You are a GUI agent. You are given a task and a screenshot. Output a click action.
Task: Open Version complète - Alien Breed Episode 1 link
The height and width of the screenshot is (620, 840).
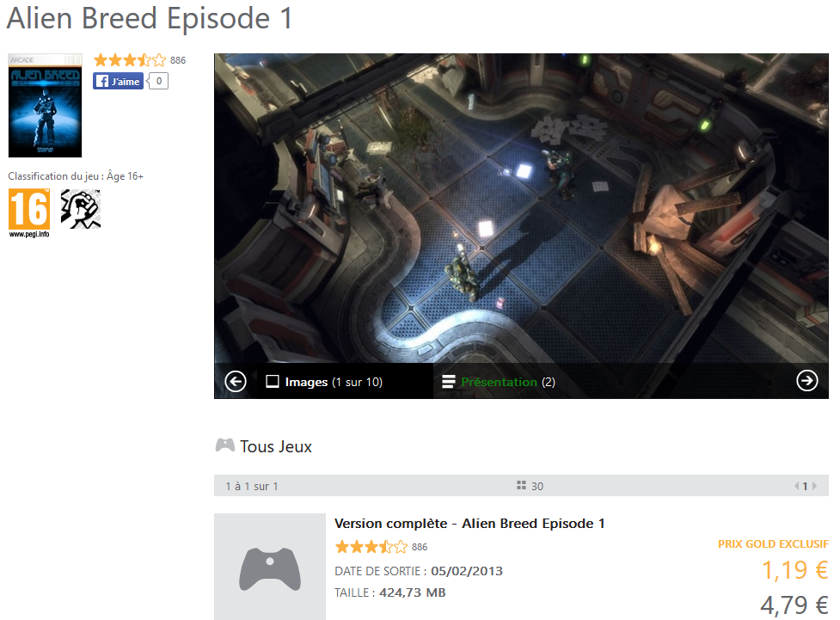point(469,524)
